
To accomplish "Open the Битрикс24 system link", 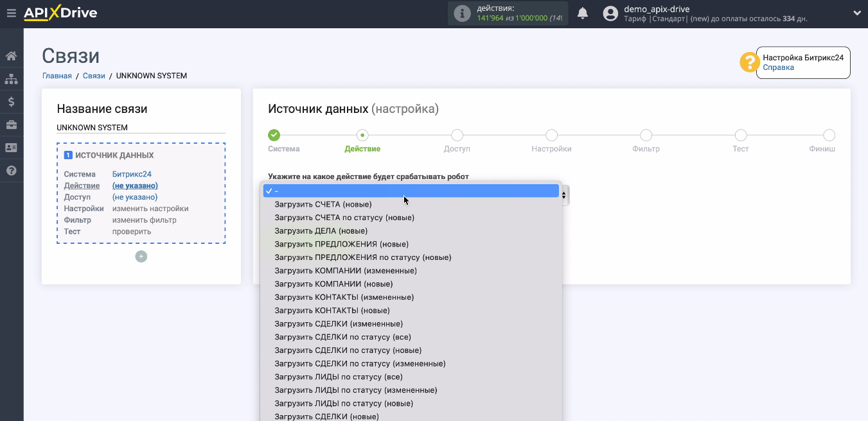I will 132,174.
